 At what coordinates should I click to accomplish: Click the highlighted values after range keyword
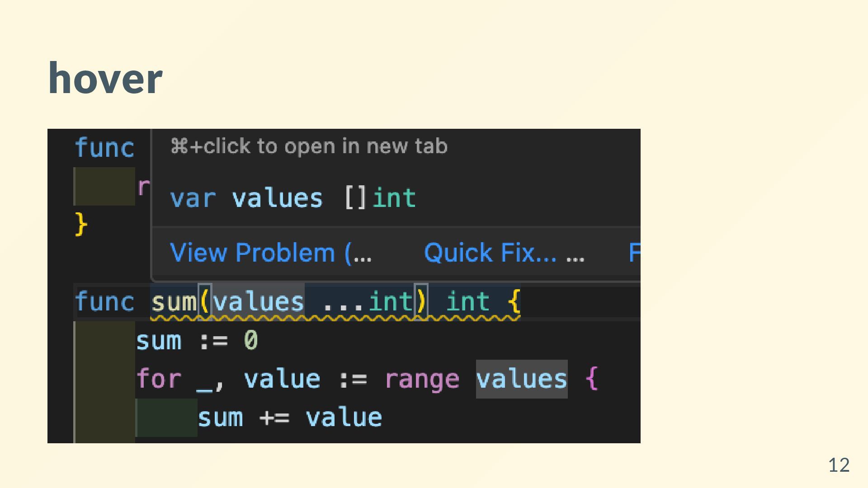(522, 379)
